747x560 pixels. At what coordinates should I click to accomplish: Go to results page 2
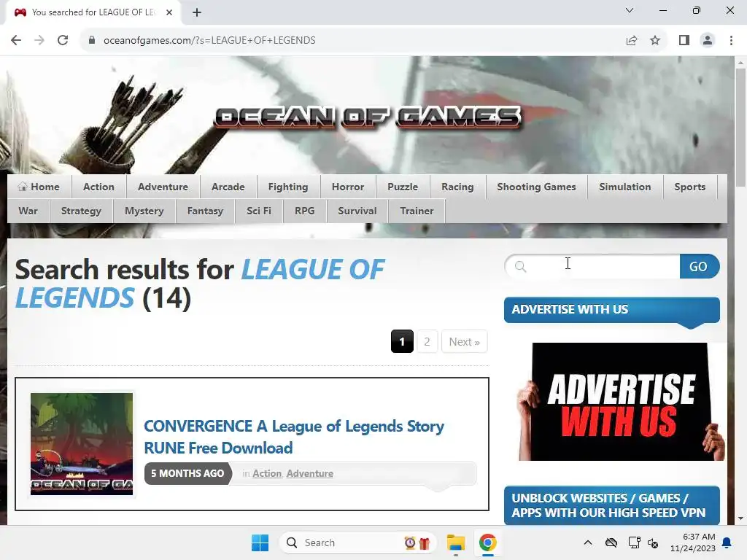[x=427, y=341]
